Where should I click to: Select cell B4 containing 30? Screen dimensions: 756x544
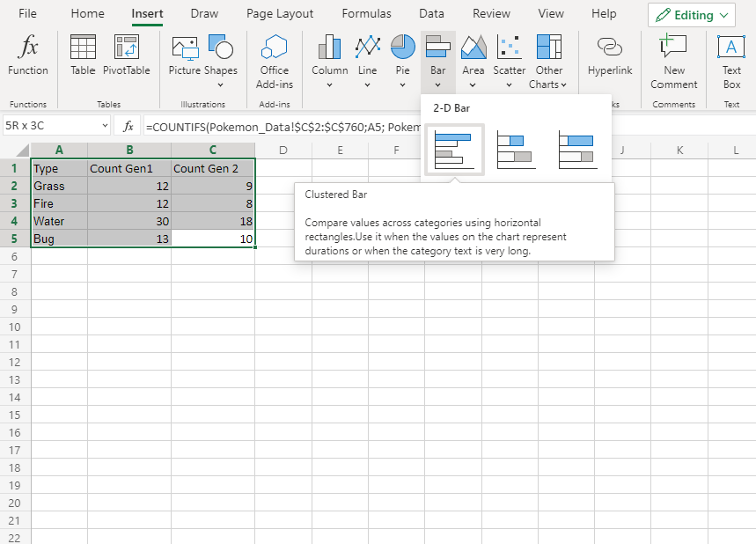pos(128,221)
